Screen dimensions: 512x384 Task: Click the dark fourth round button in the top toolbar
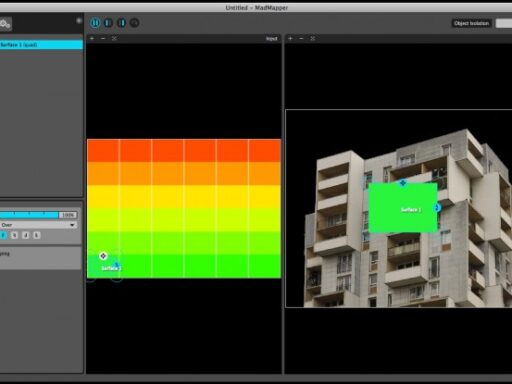tap(134, 23)
